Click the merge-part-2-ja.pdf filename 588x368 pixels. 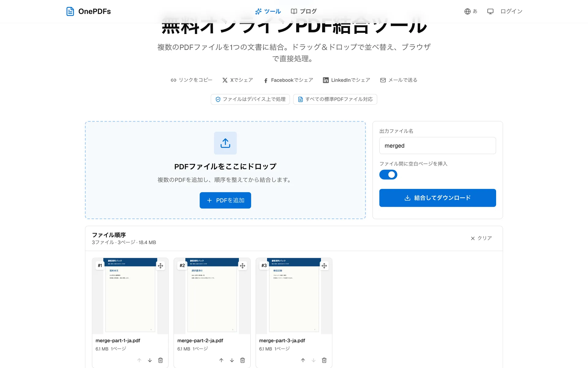click(200, 341)
